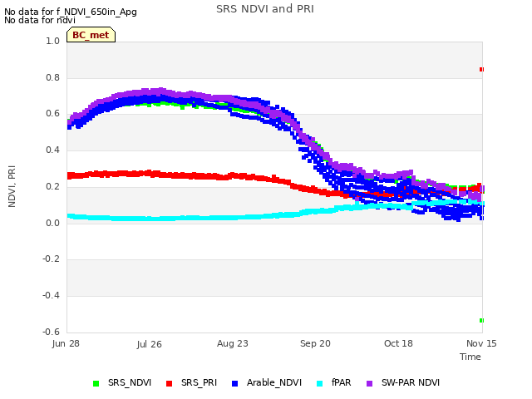Image resolution: width=532 pixels, height=399 pixels.
Task: Click the BC_met annotation tag
Action: 91,35
